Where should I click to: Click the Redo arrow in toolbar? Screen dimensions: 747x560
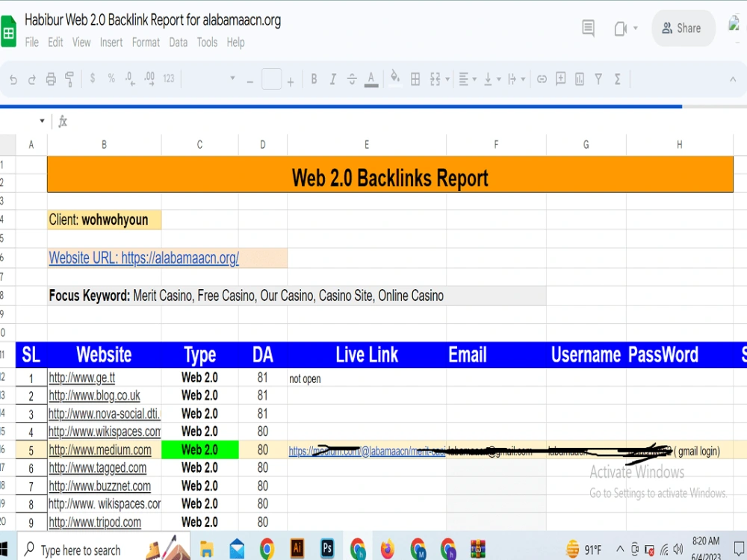[x=32, y=80]
